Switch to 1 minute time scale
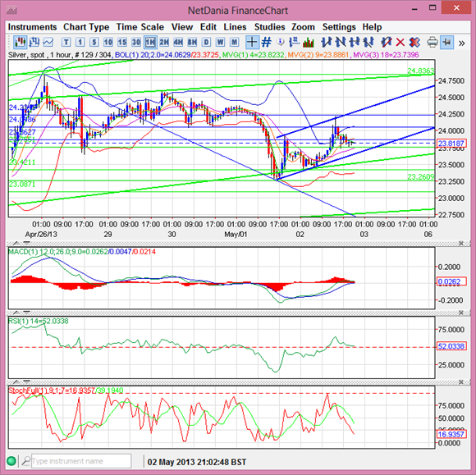Image resolution: width=476 pixels, height=475 pixels. tap(80, 42)
